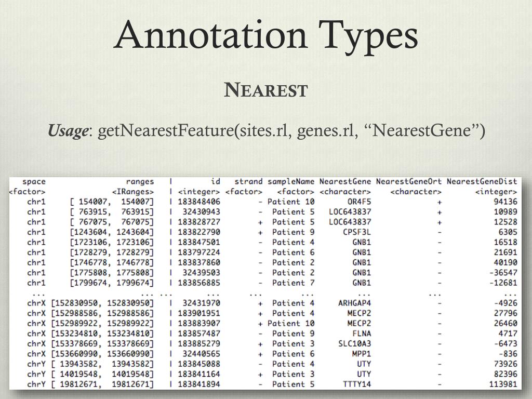Click distance value '26460'

pyautogui.click(x=506, y=324)
